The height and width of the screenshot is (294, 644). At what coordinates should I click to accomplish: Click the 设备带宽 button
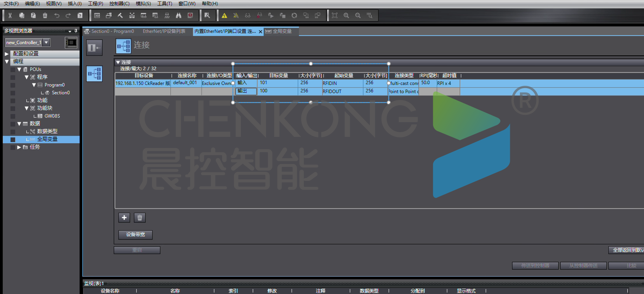tap(135, 235)
